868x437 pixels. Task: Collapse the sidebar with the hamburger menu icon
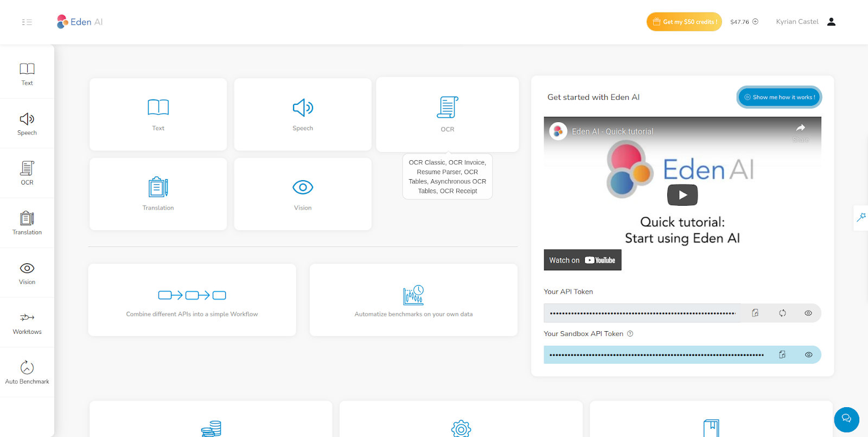point(27,22)
